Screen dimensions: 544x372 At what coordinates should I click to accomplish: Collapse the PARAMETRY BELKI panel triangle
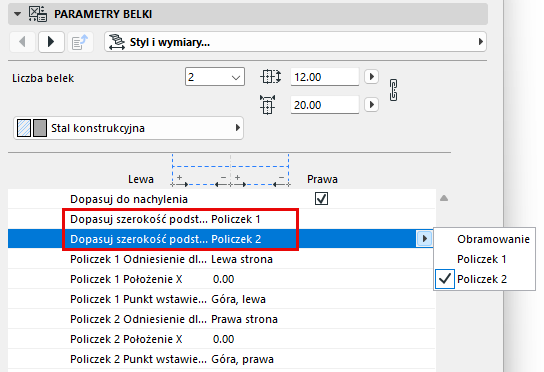pos(17,14)
